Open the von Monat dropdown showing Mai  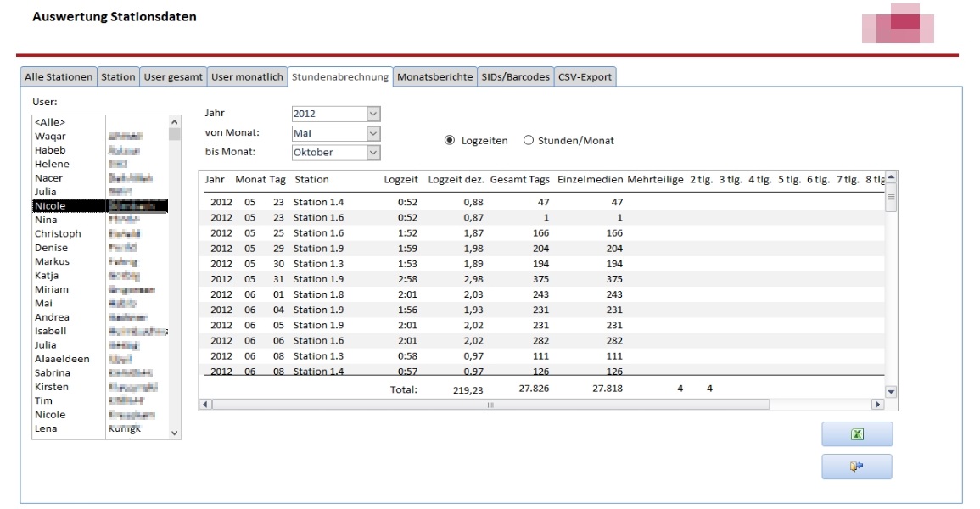point(373,133)
